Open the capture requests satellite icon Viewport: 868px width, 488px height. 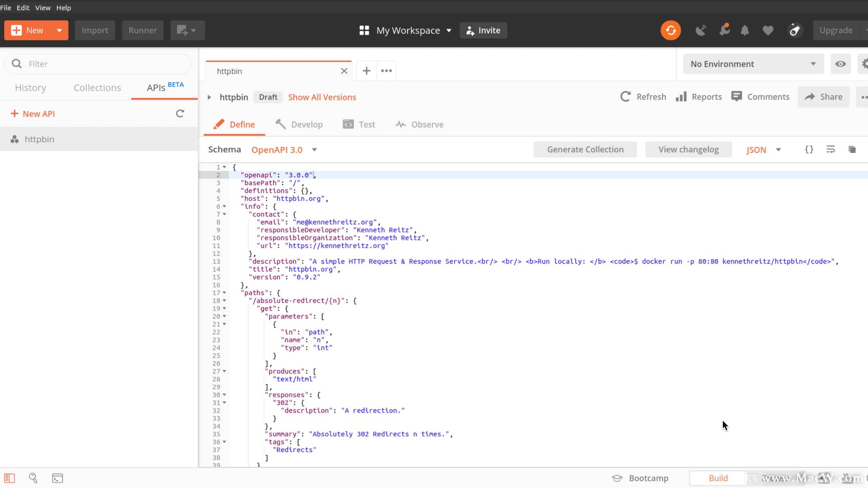click(x=701, y=30)
